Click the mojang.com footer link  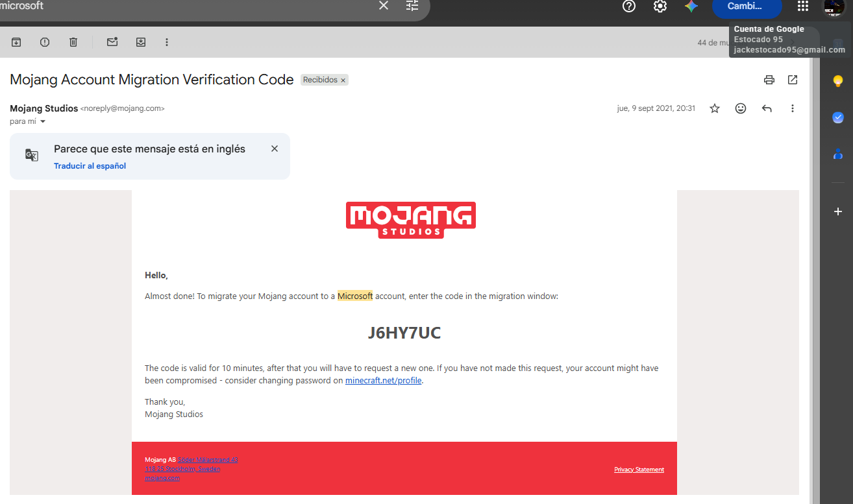click(162, 478)
